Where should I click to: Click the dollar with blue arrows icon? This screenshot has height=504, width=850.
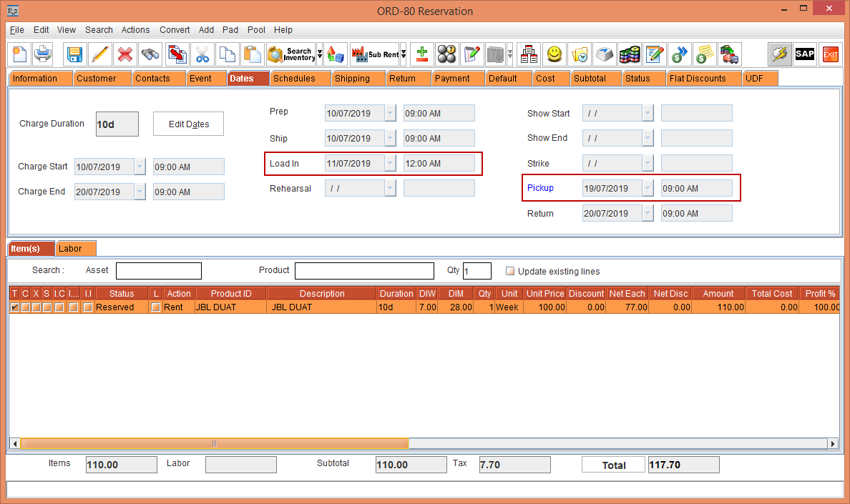pyautogui.click(x=679, y=54)
